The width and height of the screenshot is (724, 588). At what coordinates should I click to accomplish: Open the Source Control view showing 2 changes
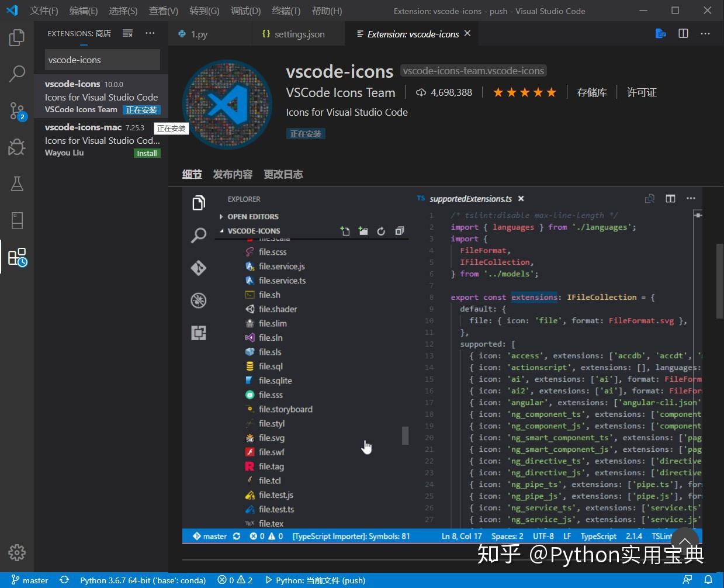tap(16, 110)
